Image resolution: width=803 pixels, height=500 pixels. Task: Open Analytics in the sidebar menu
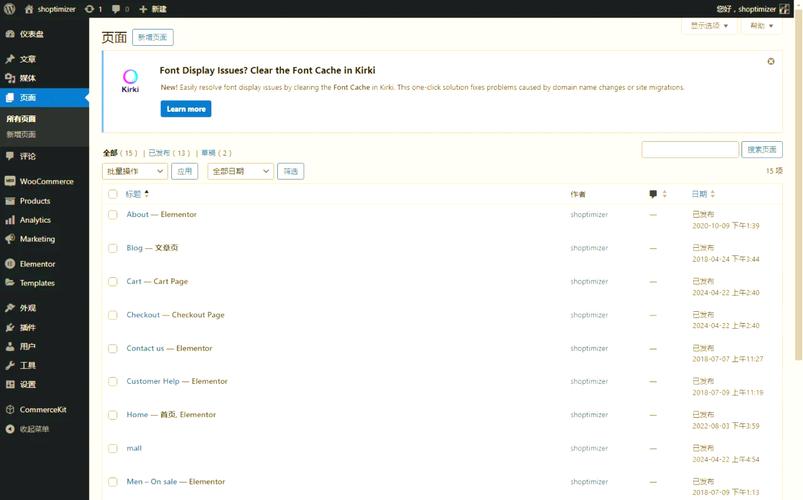click(x=35, y=220)
